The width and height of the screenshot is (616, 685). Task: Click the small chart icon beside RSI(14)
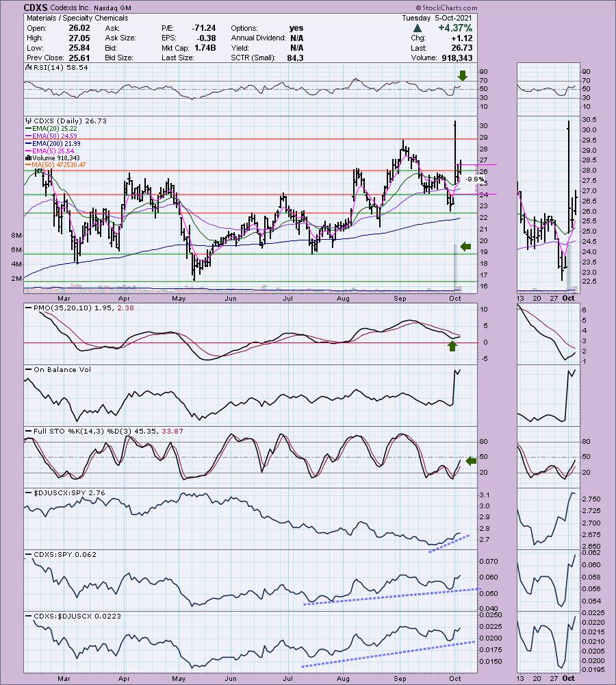point(28,67)
